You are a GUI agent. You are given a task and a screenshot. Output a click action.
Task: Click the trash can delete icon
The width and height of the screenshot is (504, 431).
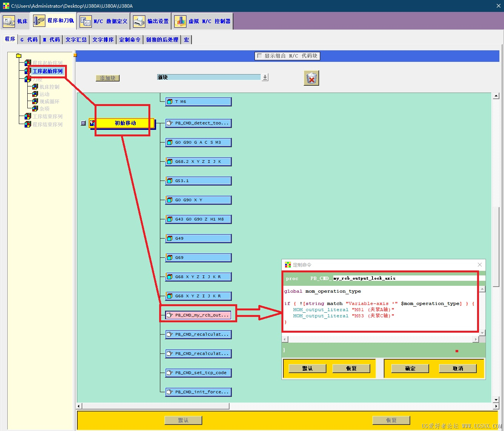[311, 78]
